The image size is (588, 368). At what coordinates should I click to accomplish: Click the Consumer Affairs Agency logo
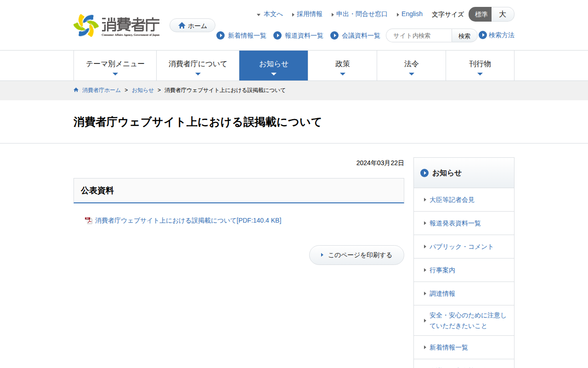[117, 25]
